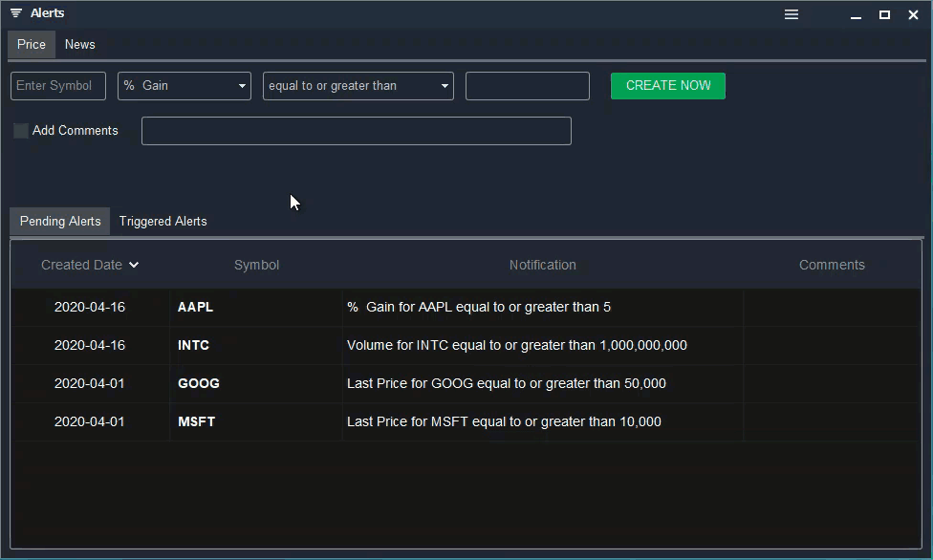This screenshot has width=933, height=560.
Task: Switch to the News tab
Action: (79, 44)
